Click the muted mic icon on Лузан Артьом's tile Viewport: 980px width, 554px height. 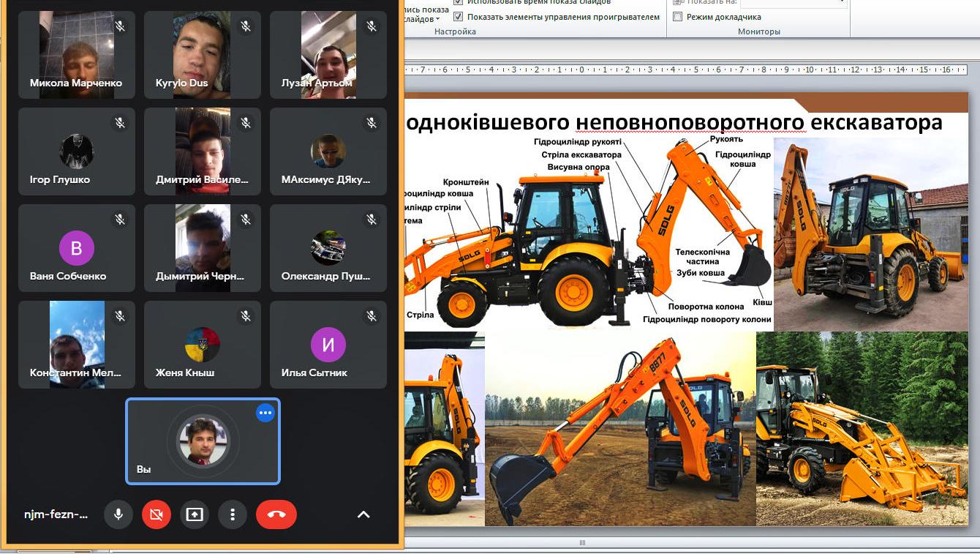[372, 26]
